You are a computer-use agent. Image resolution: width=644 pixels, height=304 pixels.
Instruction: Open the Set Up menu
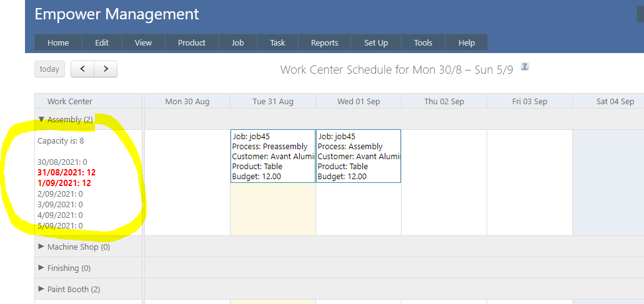[376, 42]
